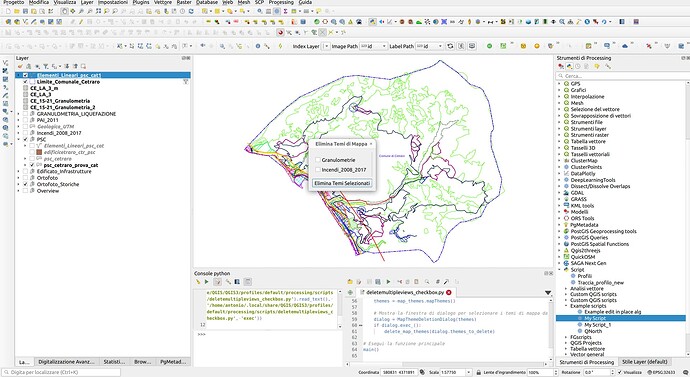Close the Elimina Temi di Mappa dialog
690x377 pixels.
point(371,144)
